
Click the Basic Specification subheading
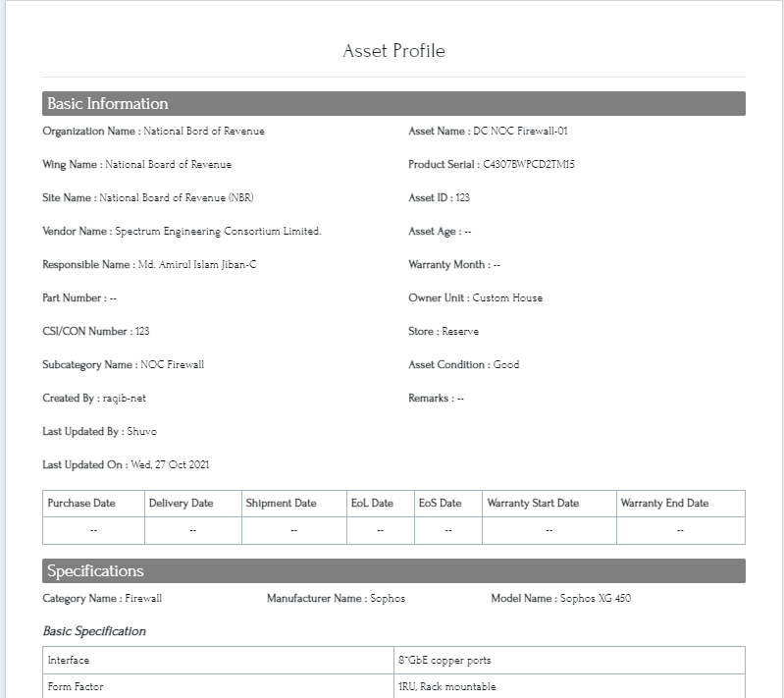(x=94, y=631)
